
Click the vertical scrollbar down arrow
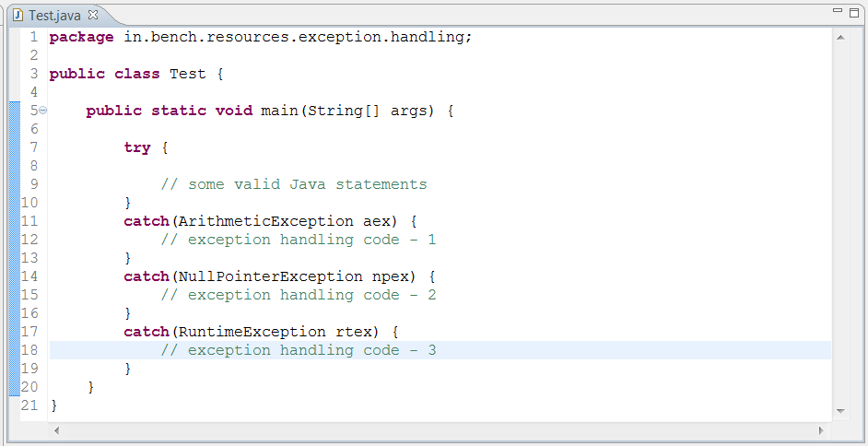840,411
